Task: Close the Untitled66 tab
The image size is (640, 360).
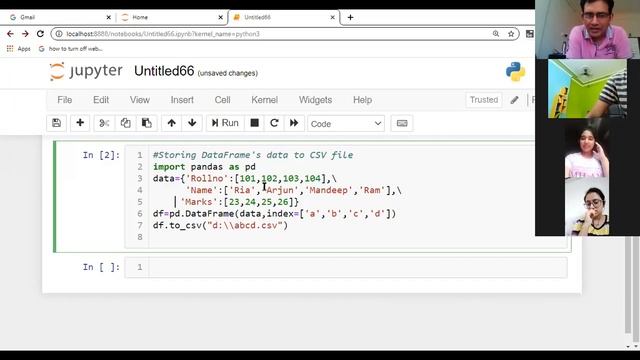Action: [333, 17]
